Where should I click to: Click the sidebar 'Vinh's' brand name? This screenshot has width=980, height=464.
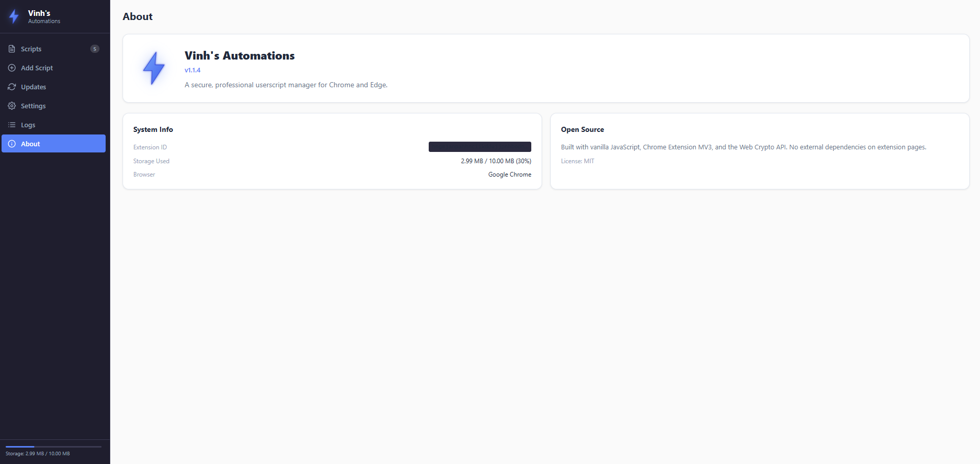click(39, 13)
